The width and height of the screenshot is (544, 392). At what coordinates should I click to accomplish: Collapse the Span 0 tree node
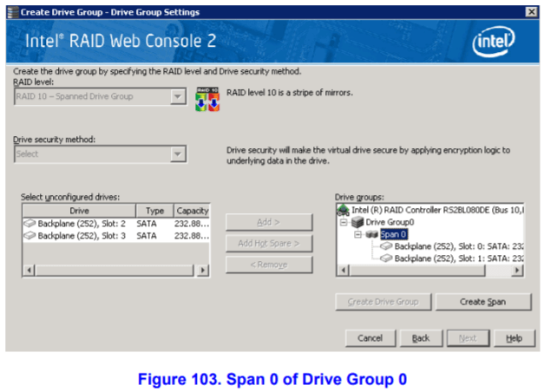pos(357,234)
